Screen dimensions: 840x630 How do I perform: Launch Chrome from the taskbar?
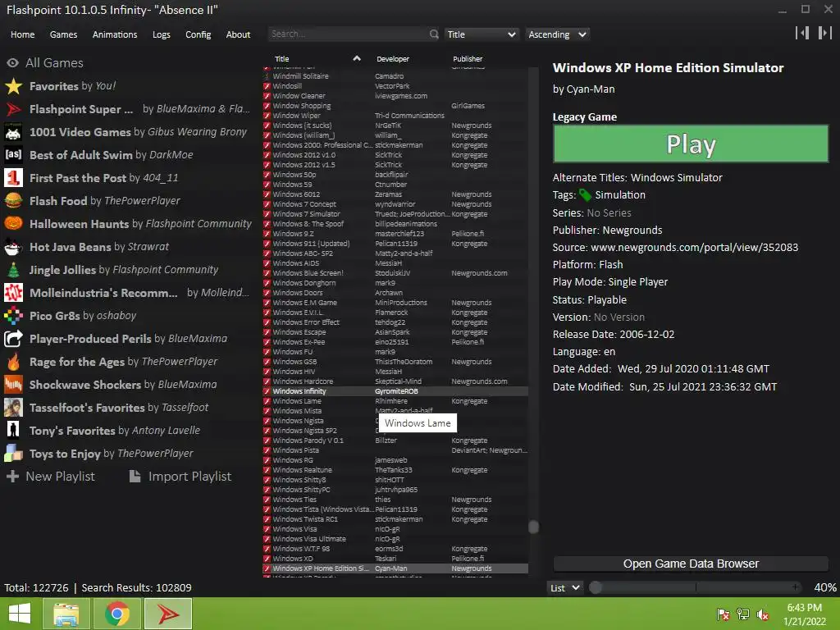click(x=116, y=614)
